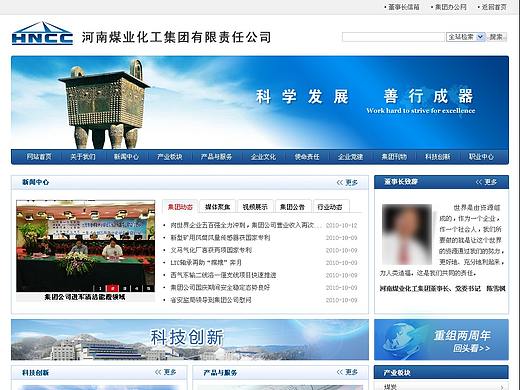The image size is (520, 390).
Task: Open the news item ending 集团公司营业收入再次
Action: pos(246,225)
